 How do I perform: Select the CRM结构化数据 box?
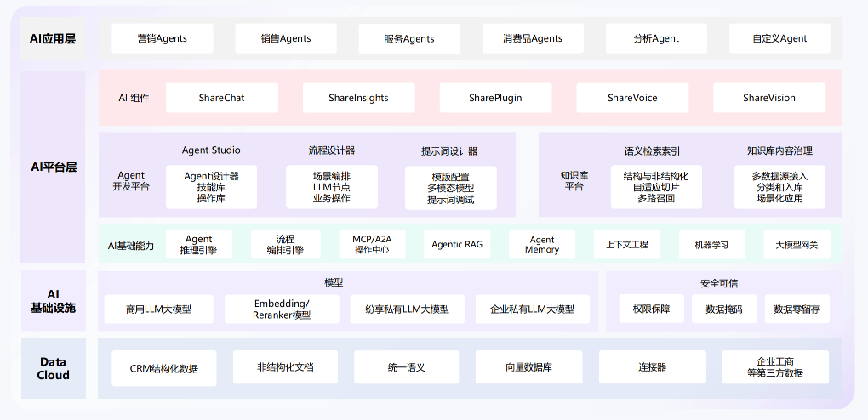tap(164, 368)
